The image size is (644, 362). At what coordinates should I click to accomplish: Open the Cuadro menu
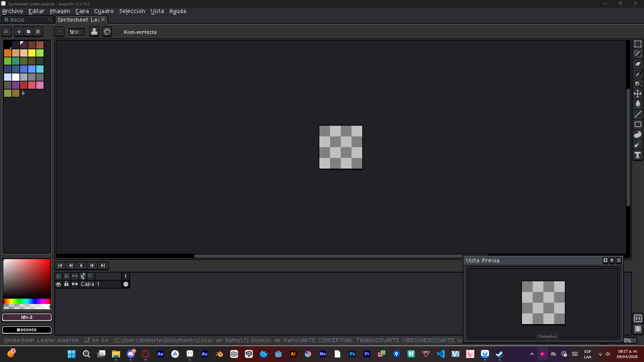(x=104, y=11)
